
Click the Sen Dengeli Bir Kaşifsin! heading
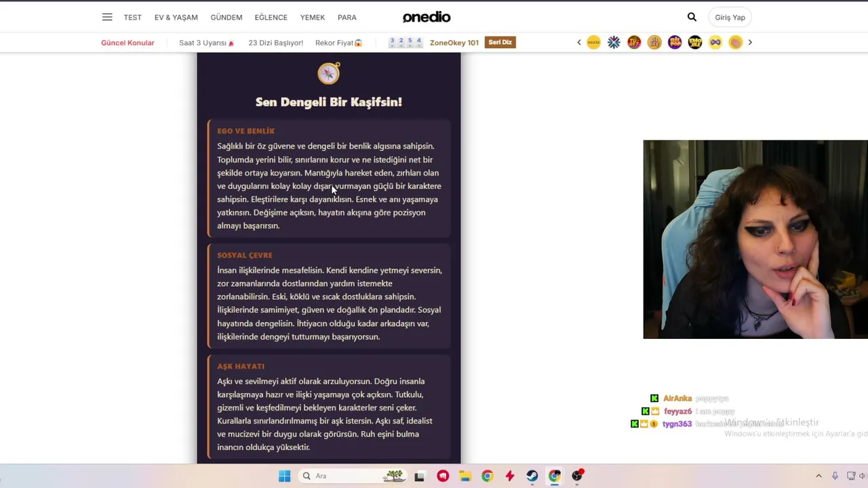pos(329,102)
